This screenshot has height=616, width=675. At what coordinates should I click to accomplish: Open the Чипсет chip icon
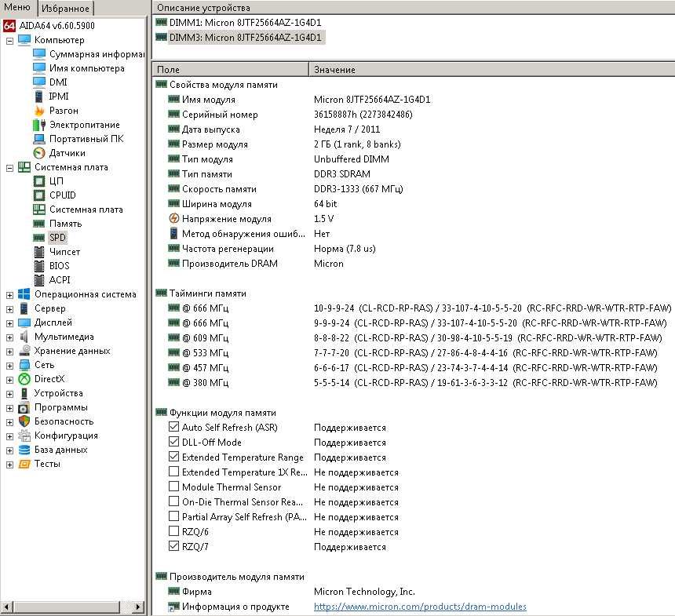pos(39,251)
